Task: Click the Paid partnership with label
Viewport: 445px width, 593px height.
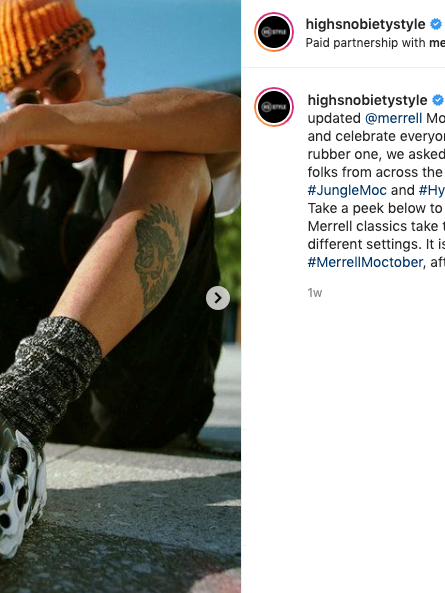Action: pyautogui.click(x=365, y=43)
